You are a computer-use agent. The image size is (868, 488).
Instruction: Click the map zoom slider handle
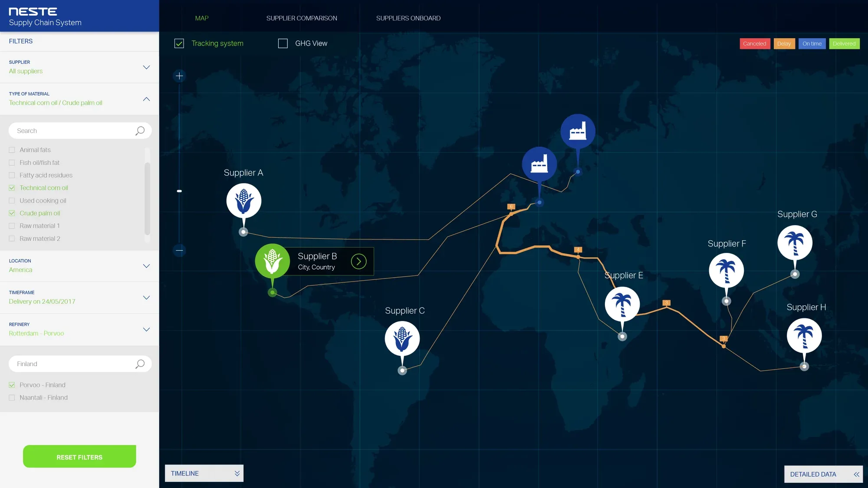tap(179, 191)
